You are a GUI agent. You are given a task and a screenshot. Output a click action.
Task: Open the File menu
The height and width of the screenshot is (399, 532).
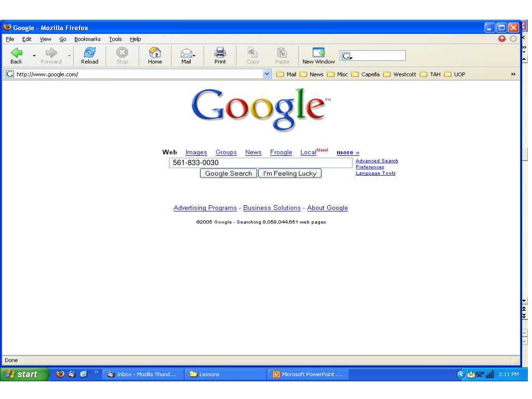[x=10, y=39]
